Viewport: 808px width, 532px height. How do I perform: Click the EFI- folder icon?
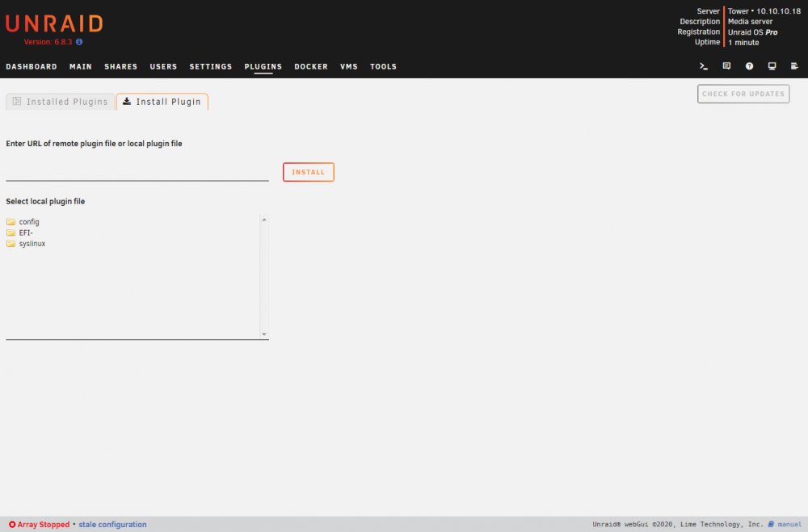(x=11, y=232)
